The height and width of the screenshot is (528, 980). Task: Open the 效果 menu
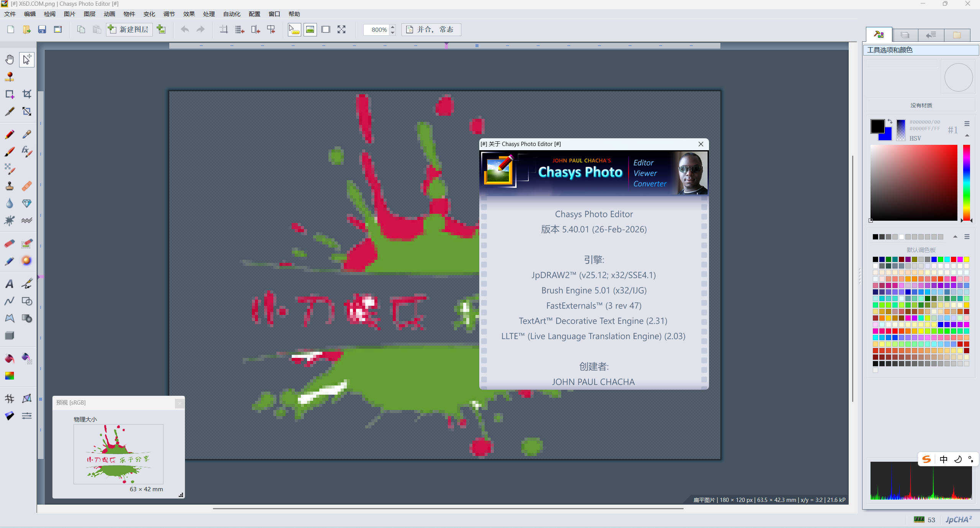click(x=189, y=14)
